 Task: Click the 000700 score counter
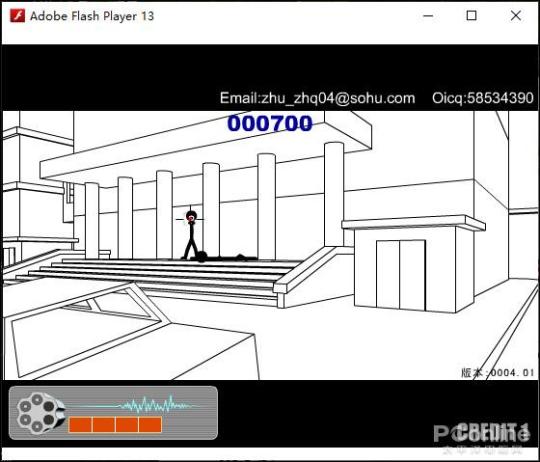click(270, 123)
